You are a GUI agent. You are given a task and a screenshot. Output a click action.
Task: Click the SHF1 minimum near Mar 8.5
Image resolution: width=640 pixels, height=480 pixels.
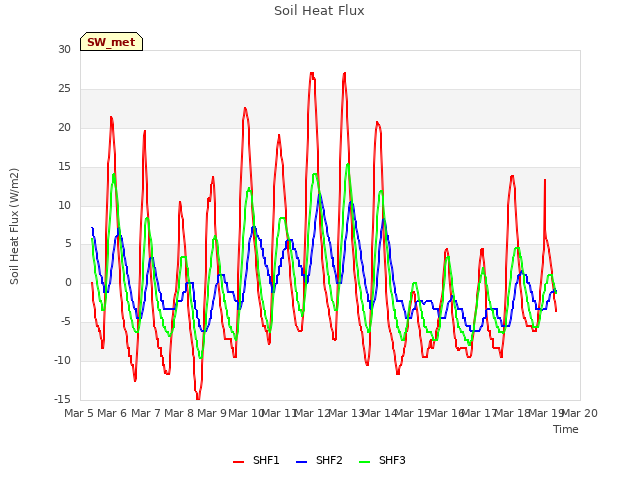pos(198,398)
